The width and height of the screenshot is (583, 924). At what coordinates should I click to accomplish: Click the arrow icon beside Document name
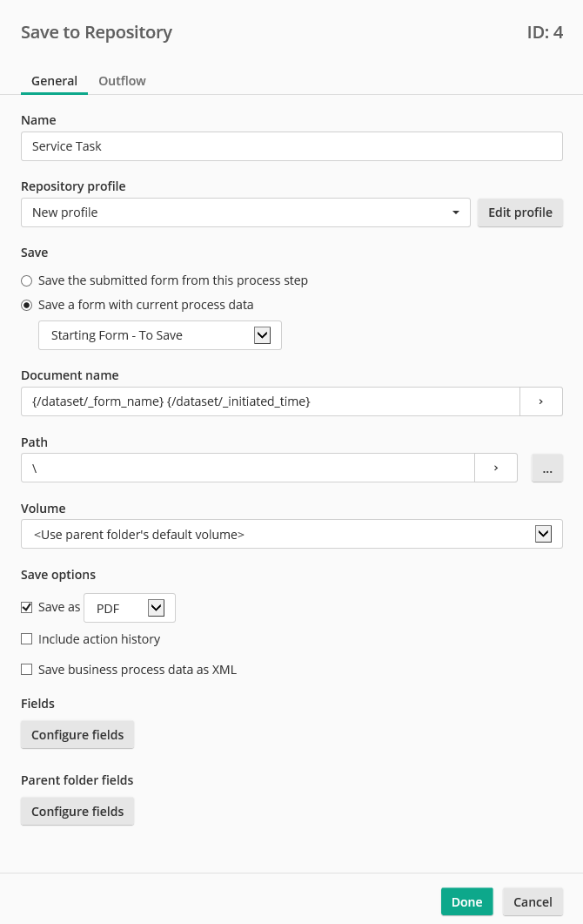click(540, 401)
